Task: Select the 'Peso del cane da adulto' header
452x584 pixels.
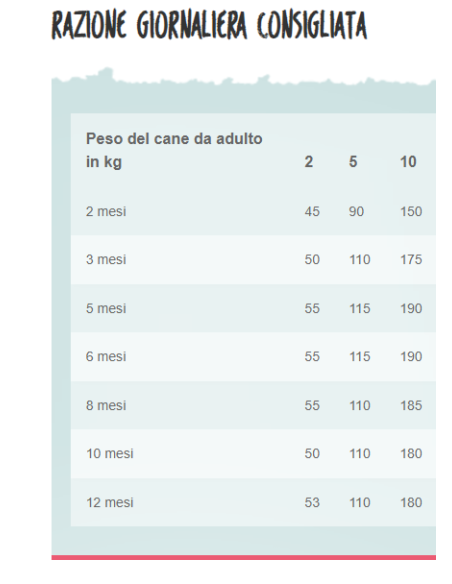Action: [174, 150]
